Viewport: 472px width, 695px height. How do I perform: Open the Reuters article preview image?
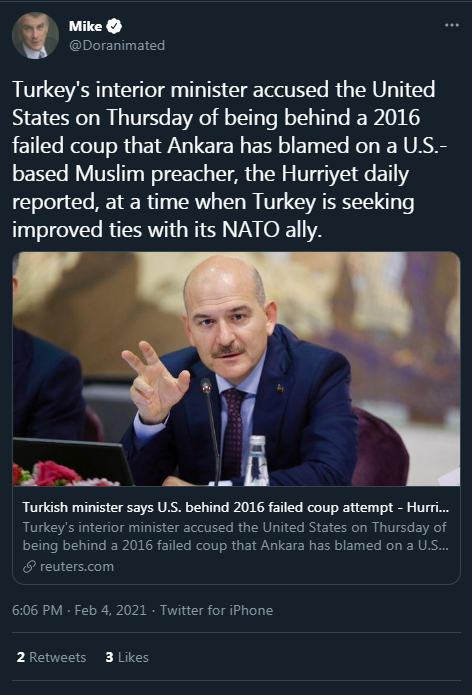(236, 369)
